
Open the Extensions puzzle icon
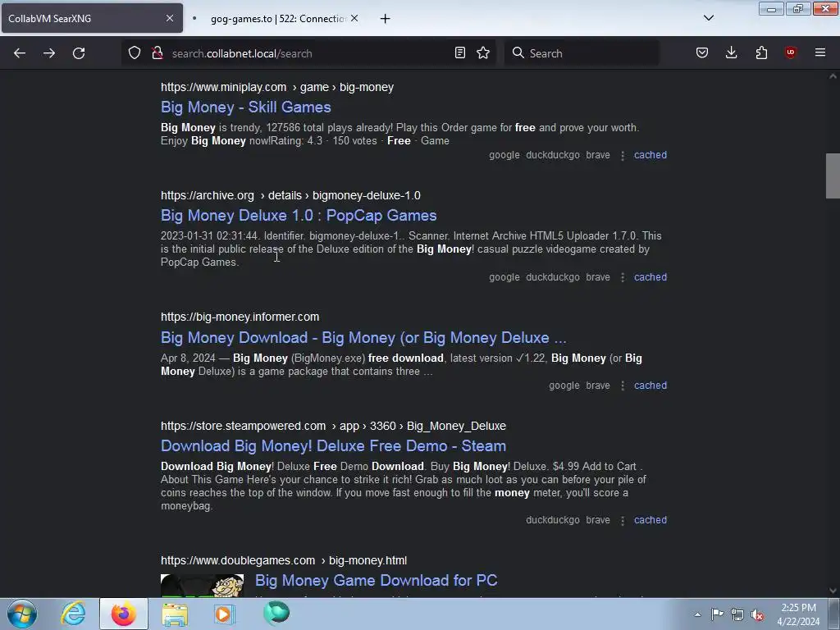[761, 52]
